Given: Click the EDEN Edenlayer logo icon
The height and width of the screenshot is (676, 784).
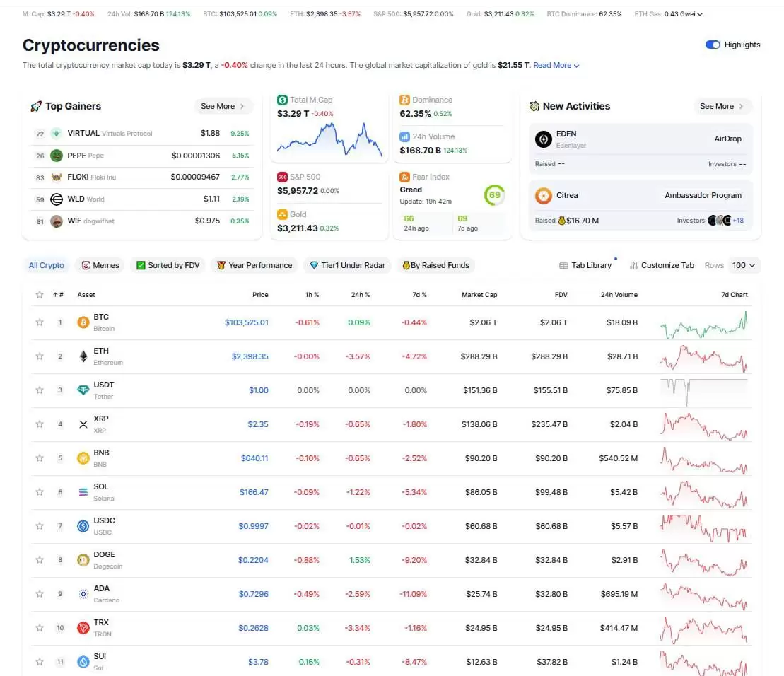Looking at the screenshot, I should [544, 139].
